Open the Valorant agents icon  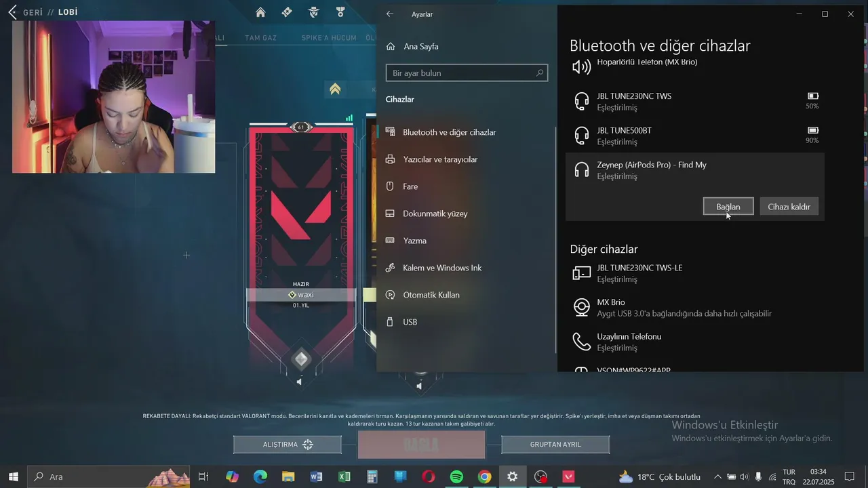313,12
